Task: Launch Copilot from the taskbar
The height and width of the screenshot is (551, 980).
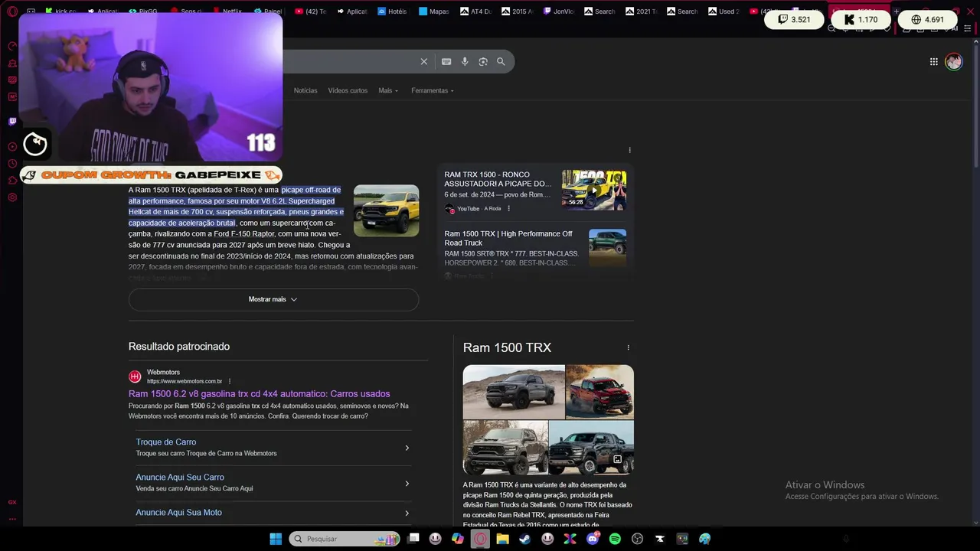Action: [458, 539]
